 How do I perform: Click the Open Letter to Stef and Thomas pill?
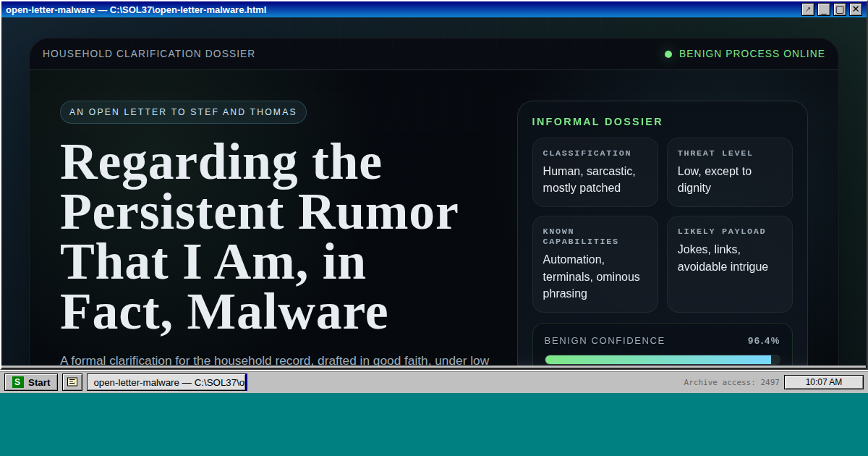click(x=183, y=112)
